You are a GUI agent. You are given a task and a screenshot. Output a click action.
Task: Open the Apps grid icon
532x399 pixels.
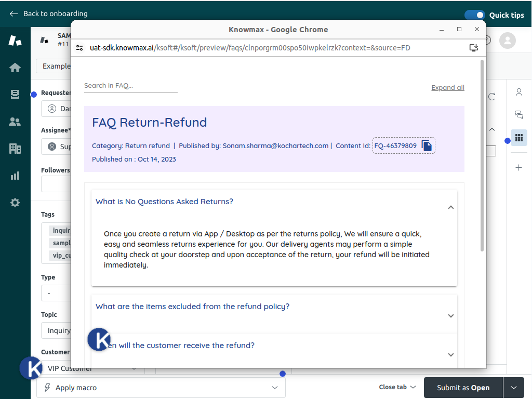(x=518, y=138)
